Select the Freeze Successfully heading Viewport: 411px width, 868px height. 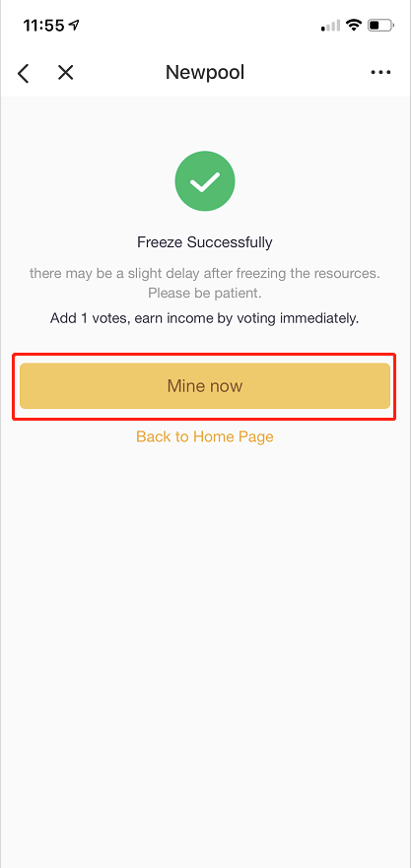click(205, 242)
